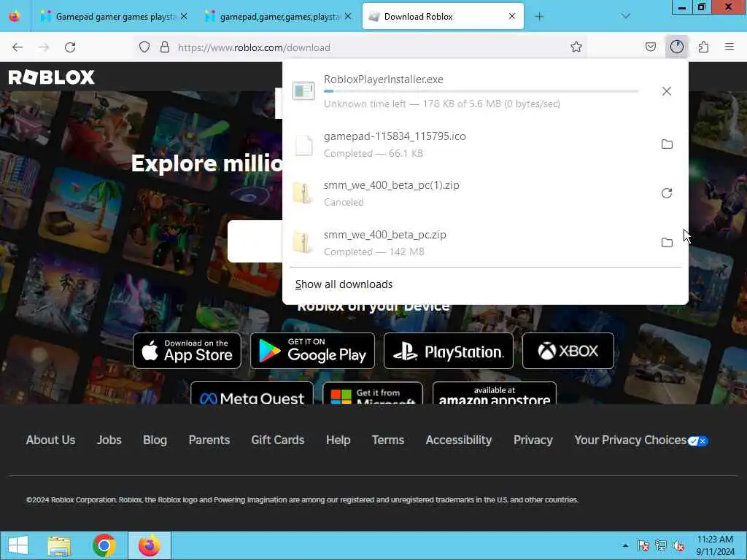Viewport: 747px width, 560px height.
Task: Open the Accessibility footer link
Action: coord(459,440)
